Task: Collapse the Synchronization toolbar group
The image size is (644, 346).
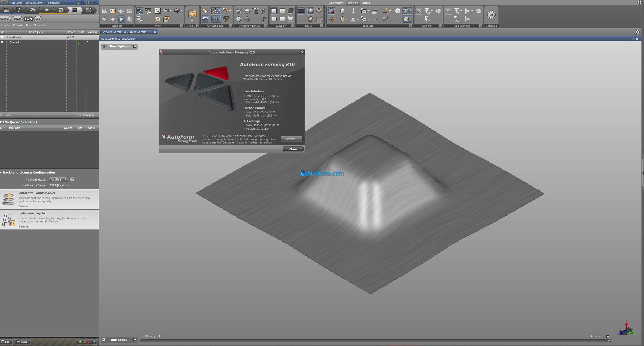Action: coord(266,26)
